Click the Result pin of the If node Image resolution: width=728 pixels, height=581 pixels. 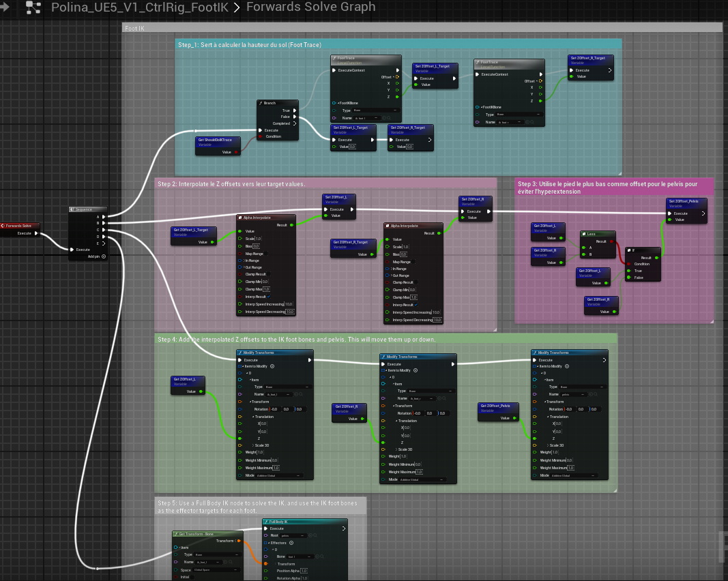point(656,258)
